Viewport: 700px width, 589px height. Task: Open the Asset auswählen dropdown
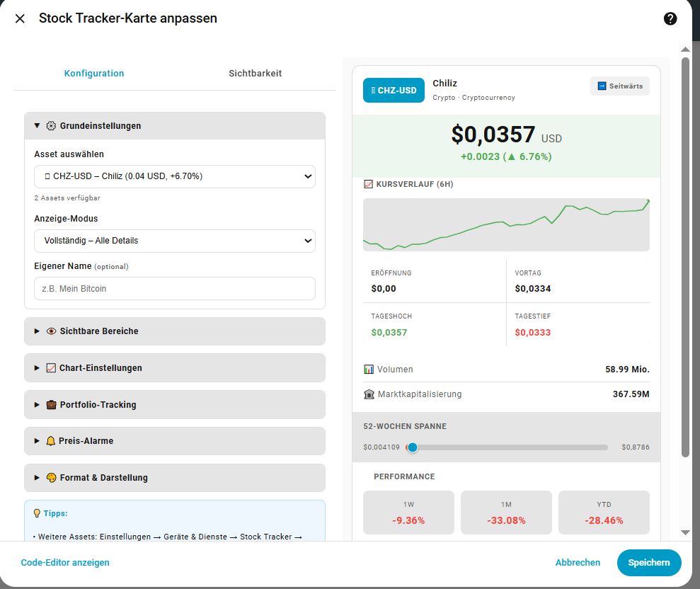(175, 176)
